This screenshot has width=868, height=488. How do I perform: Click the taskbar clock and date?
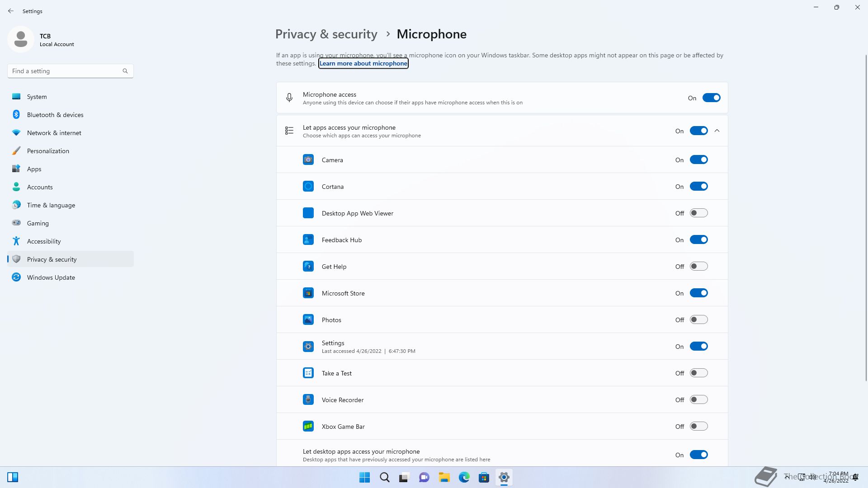pyautogui.click(x=836, y=477)
